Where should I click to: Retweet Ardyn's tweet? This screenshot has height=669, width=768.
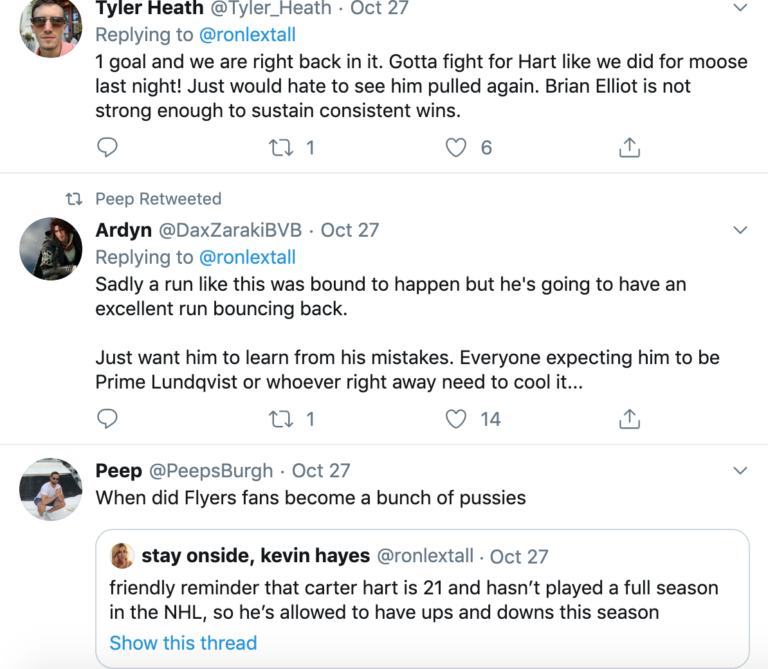coord(281,419)
